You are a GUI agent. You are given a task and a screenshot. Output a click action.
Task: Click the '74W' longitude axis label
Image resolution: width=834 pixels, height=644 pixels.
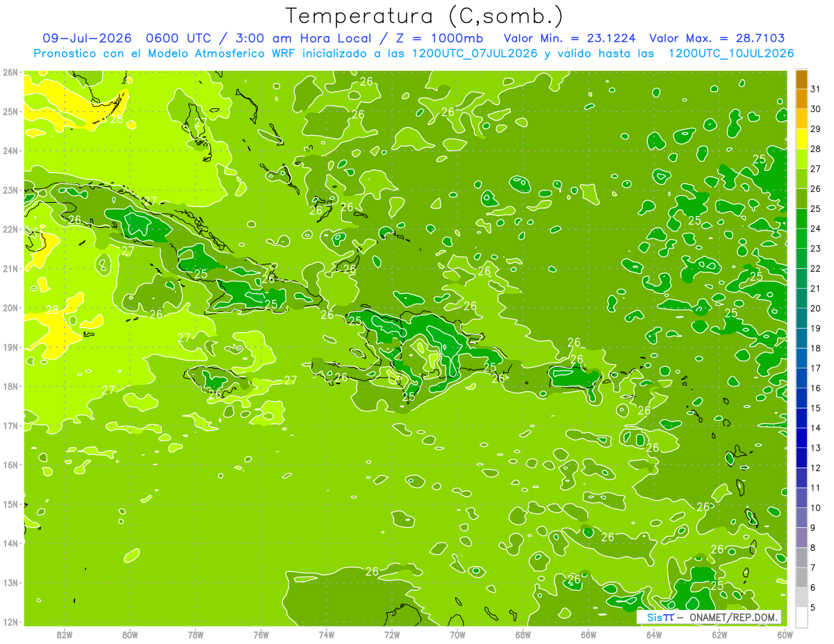327,634
